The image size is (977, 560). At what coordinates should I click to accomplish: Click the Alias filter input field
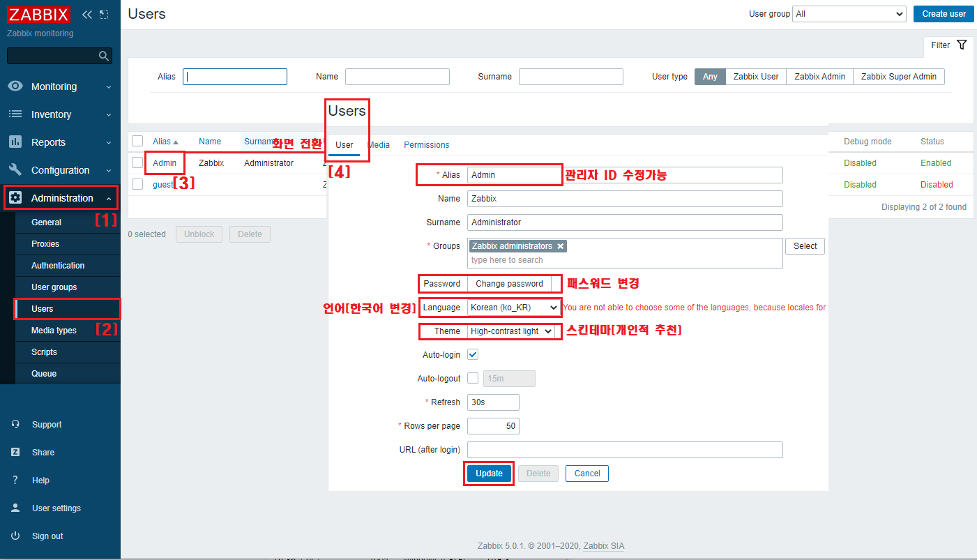click(235, 77)
